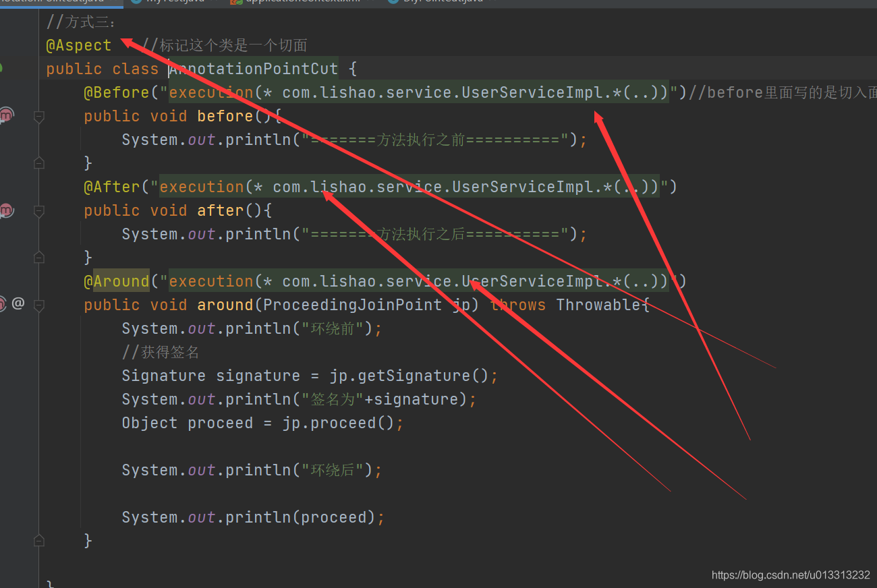877x588 pixels.
Task: Click fold end marker closing around() method
Action: (x=38, y=540)
